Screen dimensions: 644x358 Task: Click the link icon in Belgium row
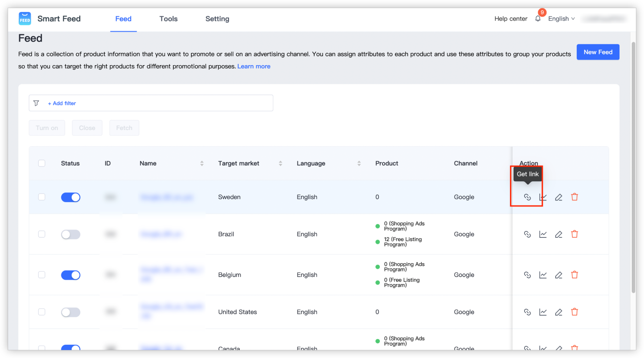527,275
